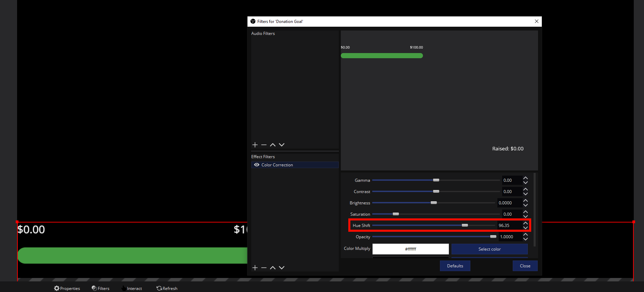Decrease Opacity value with down arrow

coord(526,239)
